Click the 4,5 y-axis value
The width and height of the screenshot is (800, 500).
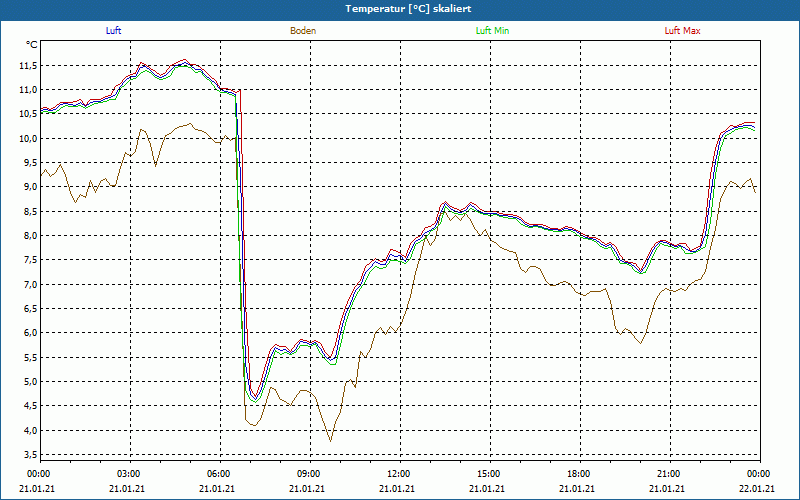click(x=30, y=406)
